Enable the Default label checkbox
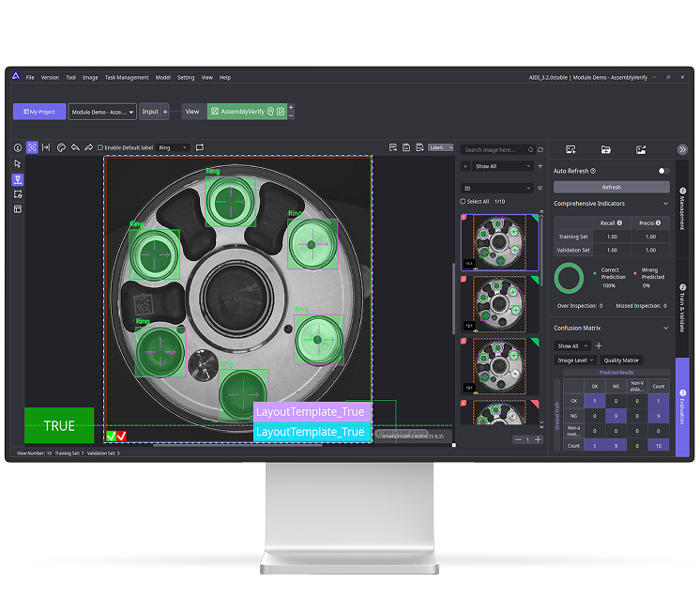 (101, 147)
